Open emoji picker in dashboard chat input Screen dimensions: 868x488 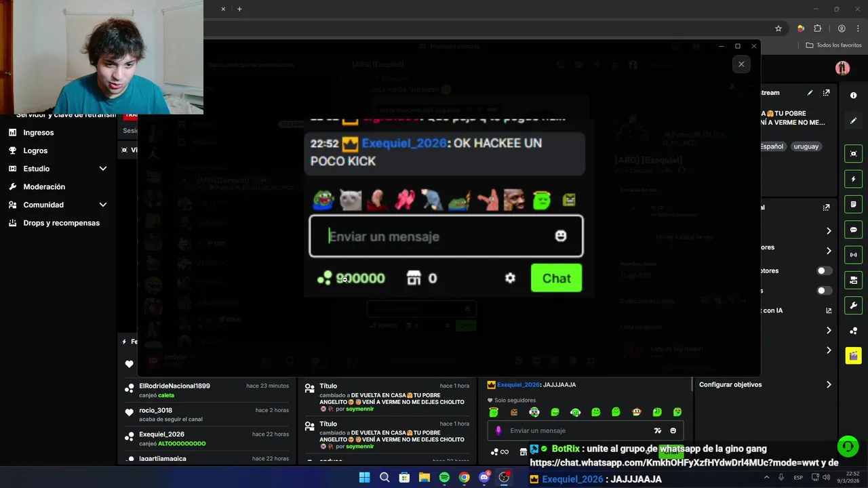[673, 430]
